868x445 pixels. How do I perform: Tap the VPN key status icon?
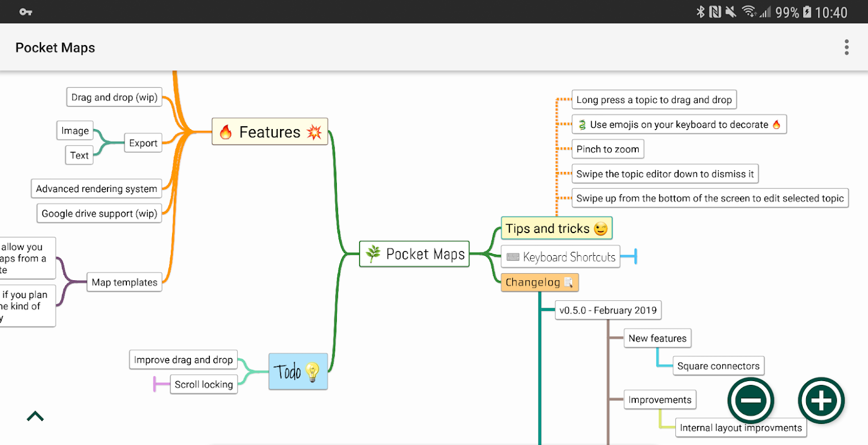tap(26, 12)
